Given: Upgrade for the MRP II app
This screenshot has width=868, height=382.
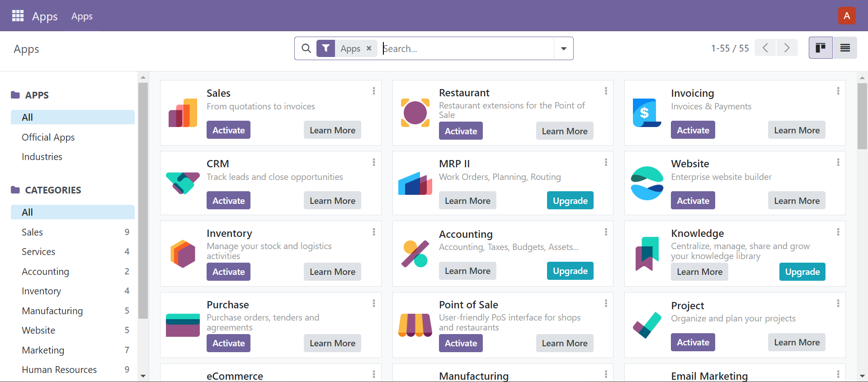Looking at the screenshot, I should click(x=570, y=200).
